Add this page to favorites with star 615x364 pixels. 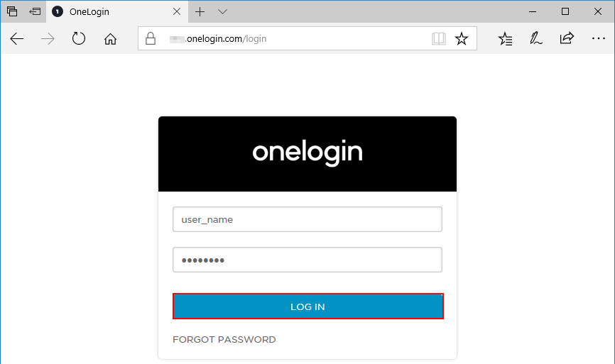point(462,39)
